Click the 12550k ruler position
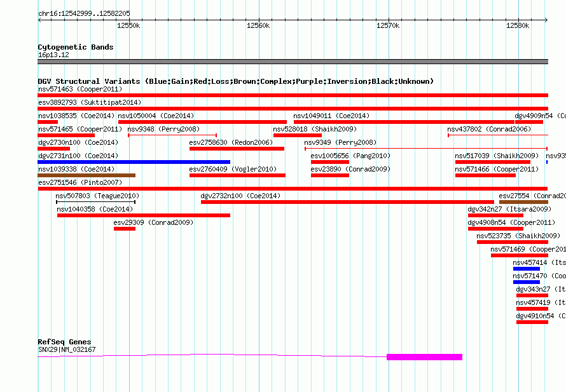This screenshot has width=566, height=392. pos(128,25)
